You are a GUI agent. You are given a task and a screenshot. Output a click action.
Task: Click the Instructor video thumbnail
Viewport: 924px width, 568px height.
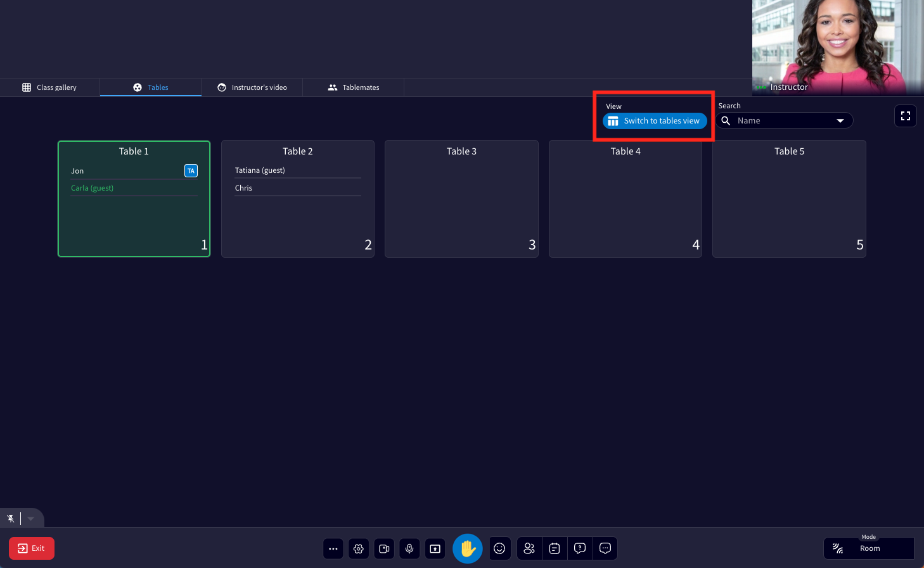pyautogui.click(x=838, y=47)
